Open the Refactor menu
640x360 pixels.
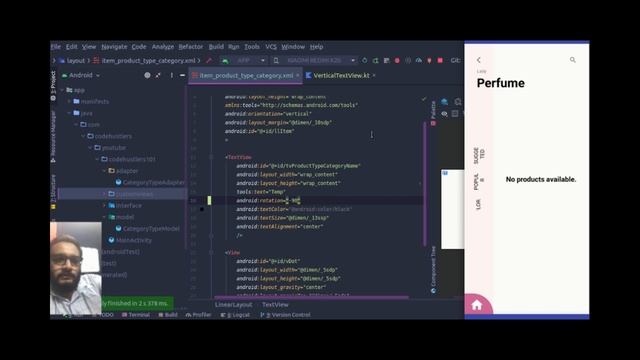(191, 47)
